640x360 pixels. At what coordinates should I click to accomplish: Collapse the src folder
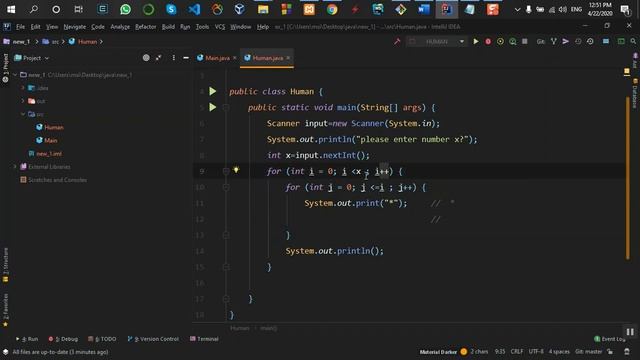tap(23, 114)
